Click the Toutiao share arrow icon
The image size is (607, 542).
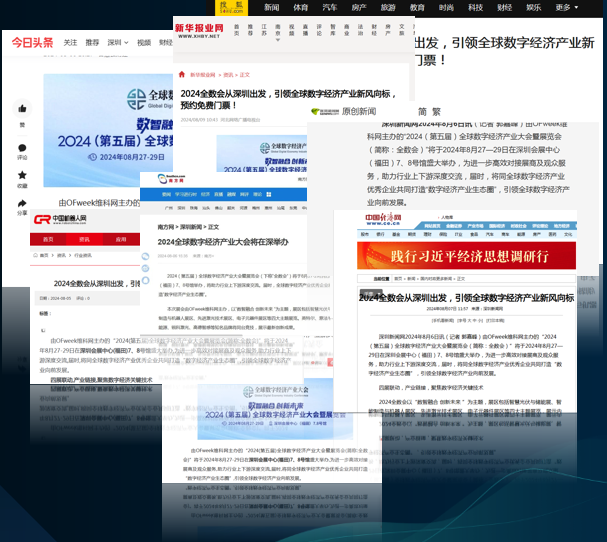point(22,203)
